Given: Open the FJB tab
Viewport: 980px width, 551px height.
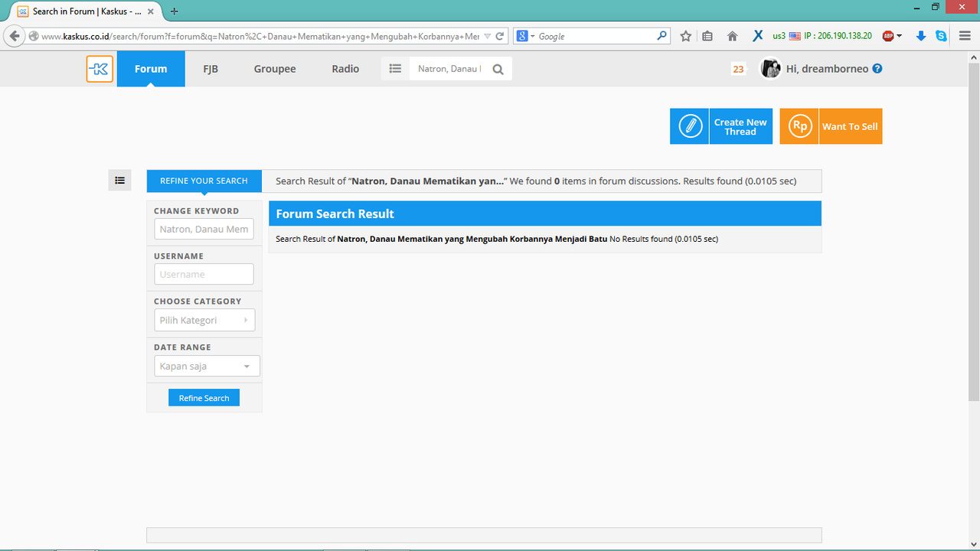Looking at the screenshot, I should 211,69.
